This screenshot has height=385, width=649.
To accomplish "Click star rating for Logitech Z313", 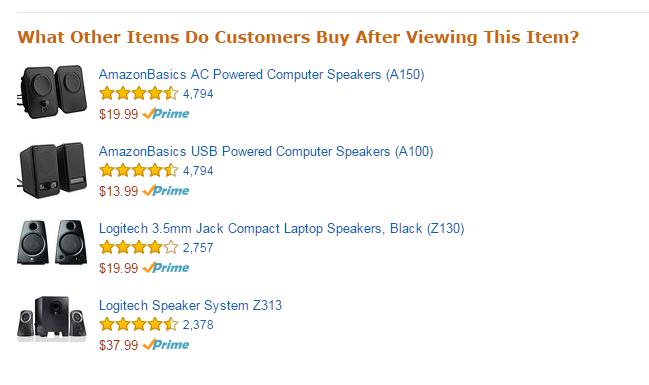I will [139, 325].
